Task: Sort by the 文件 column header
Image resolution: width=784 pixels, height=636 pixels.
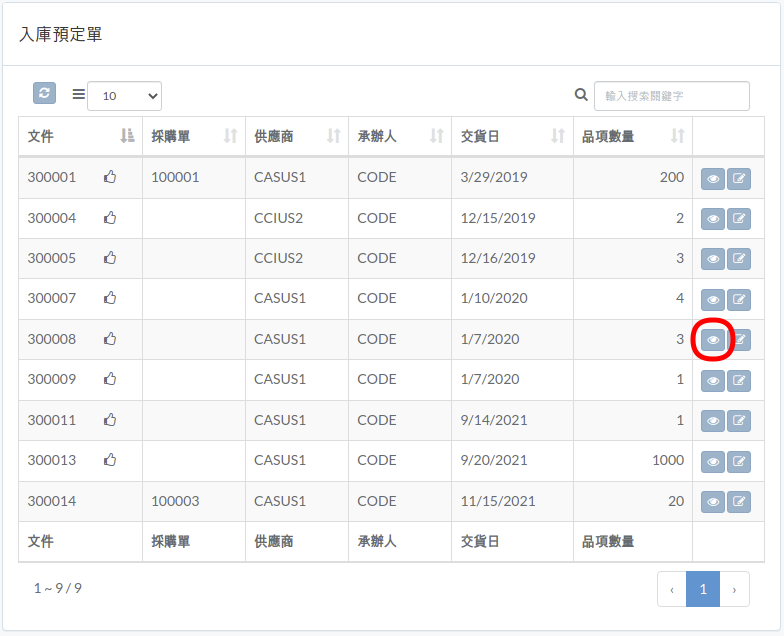Action: [x=80, y=136]
